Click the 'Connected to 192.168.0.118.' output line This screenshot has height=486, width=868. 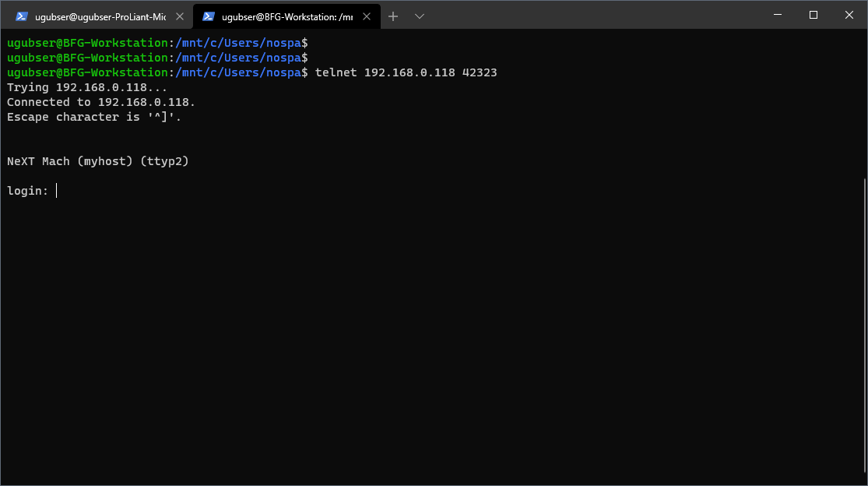[101, 102]
